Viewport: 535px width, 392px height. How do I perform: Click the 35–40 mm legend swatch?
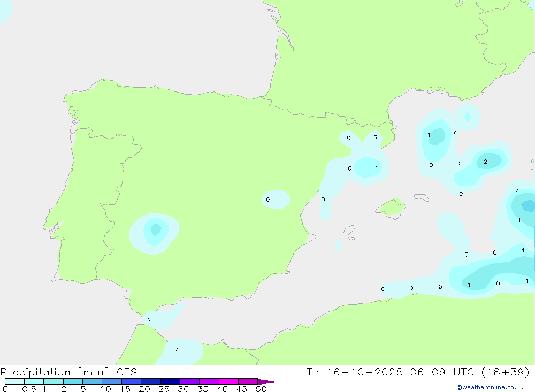click(209, 381)
